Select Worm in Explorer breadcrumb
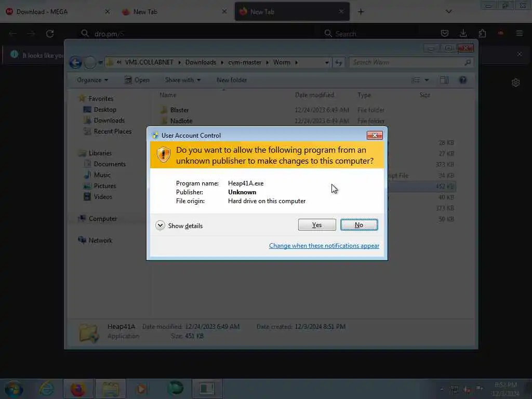The height and width of the screenshot is (399, 532). pyautogui.click(x=282, y=62)
